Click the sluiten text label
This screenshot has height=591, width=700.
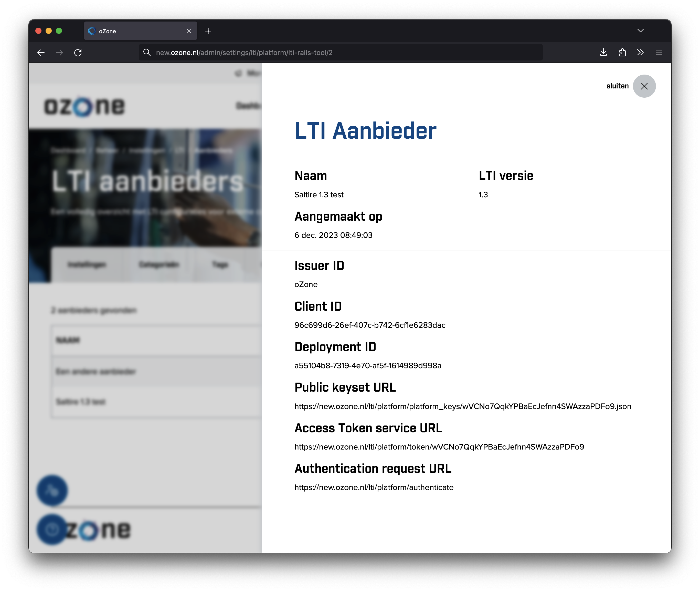click(617, 86)
